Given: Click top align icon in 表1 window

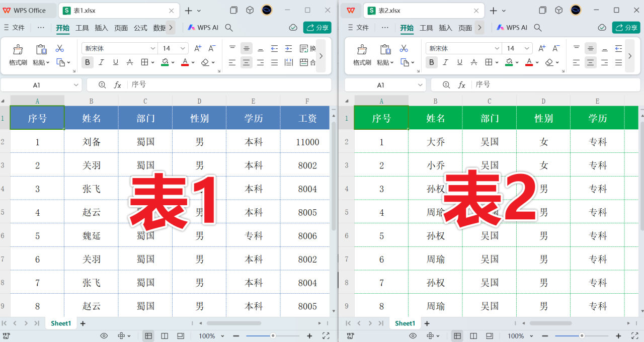Looking at the screenshot, I should [232, 48].
